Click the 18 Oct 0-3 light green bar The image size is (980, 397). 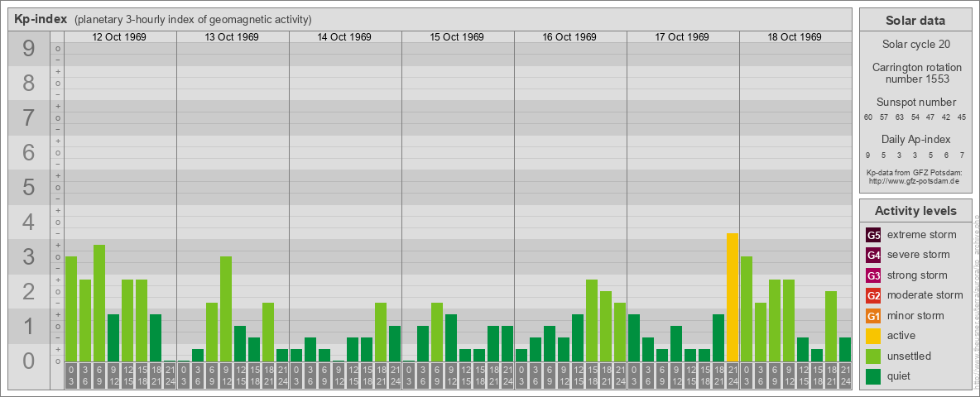tap(747, 309)
